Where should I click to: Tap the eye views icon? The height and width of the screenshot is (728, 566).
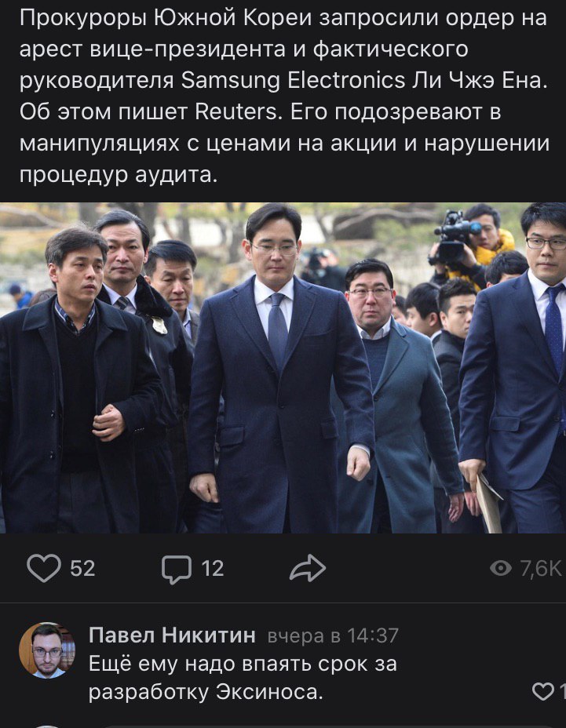coord(501,568)
